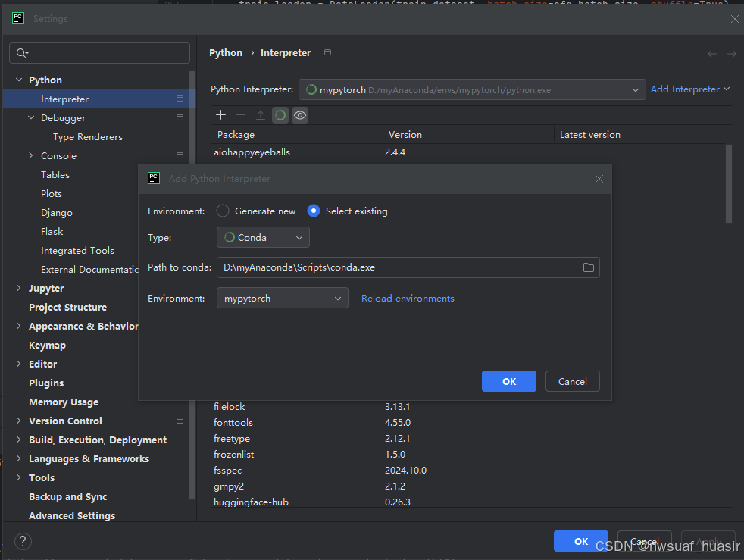Click the search icon in settings search
Screen dimensions: 744x560
[x=22, y=53]
